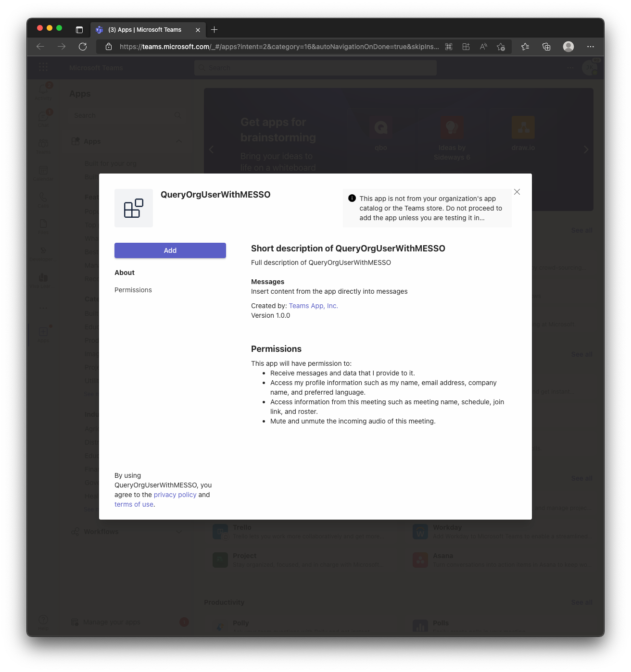The image size is (631, 672).
Task: Click the next arrow on the apps carousel
Action: coord(586,149)
